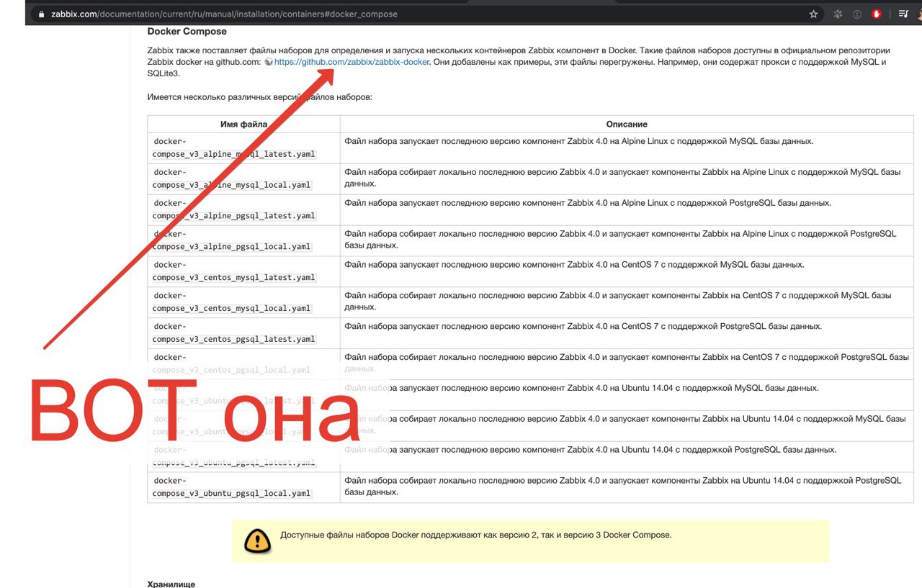Click description for alpine_pgsql_latest row
This screenshot has height=588, width=922.
tap(588, 203)
